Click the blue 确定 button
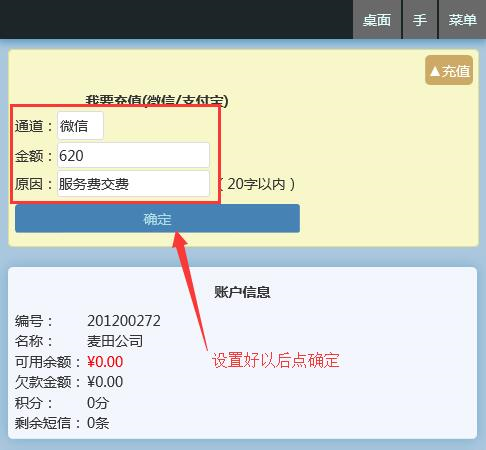The width and height of the screenshot is (486, 450). [x=157, y=219]
